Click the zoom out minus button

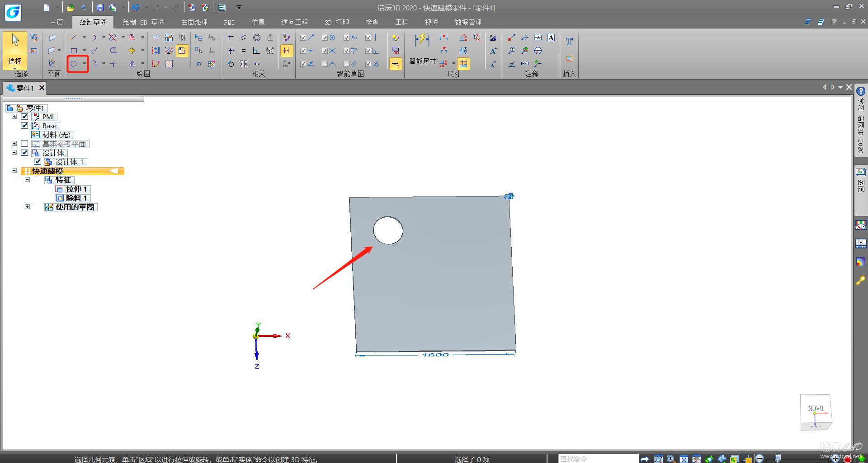(759, 459)
